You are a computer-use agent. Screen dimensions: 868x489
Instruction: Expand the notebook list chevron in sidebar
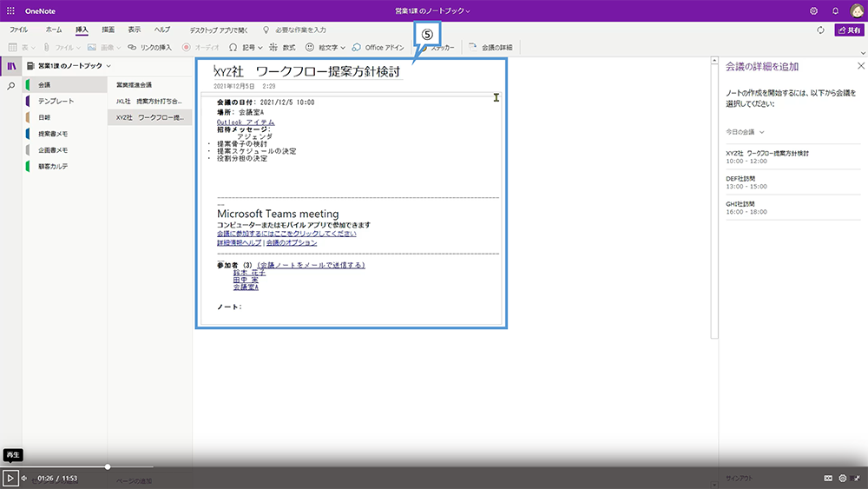[108, 66]
